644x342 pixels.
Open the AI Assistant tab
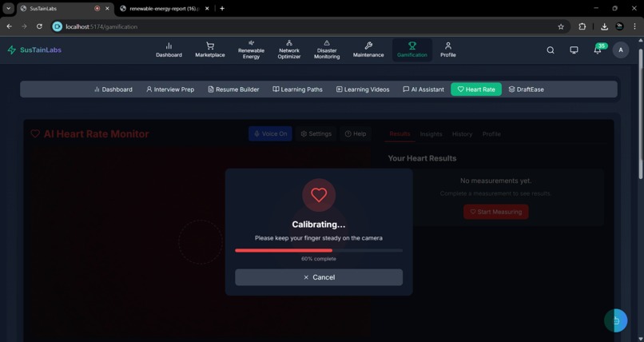(423, 89)
